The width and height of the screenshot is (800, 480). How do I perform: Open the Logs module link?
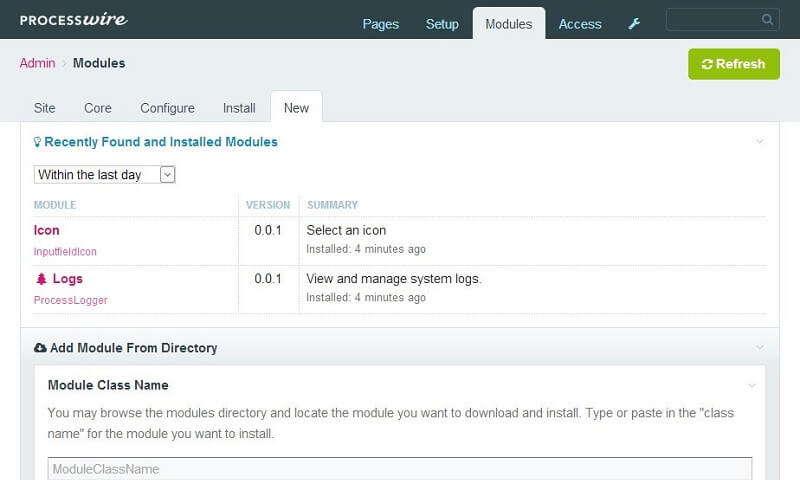[x=67, y=279]
